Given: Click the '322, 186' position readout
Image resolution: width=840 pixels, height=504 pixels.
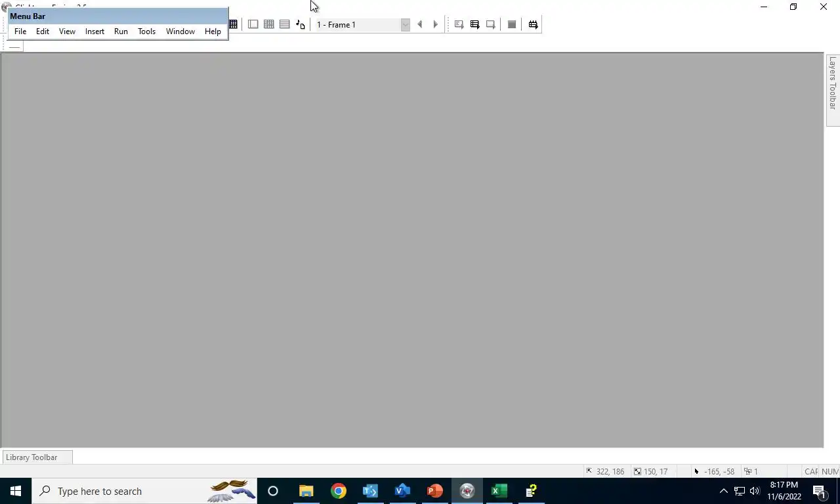Looking at the screenshot, I should [x=605, y=471].
